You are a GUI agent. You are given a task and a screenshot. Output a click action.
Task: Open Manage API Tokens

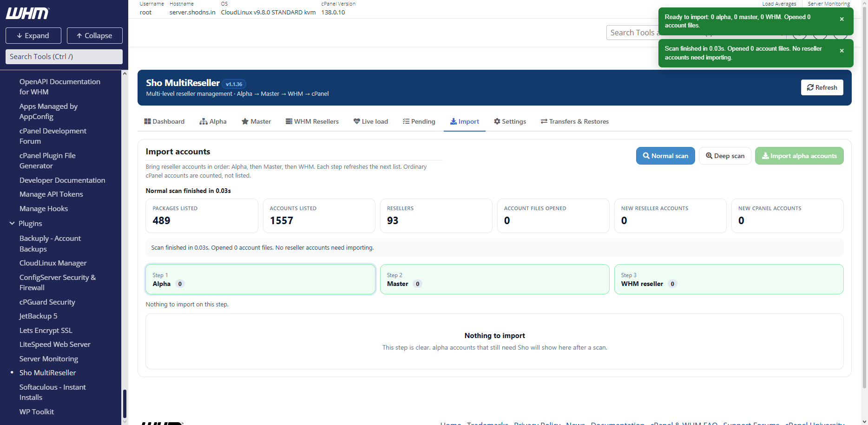(51, 194)
